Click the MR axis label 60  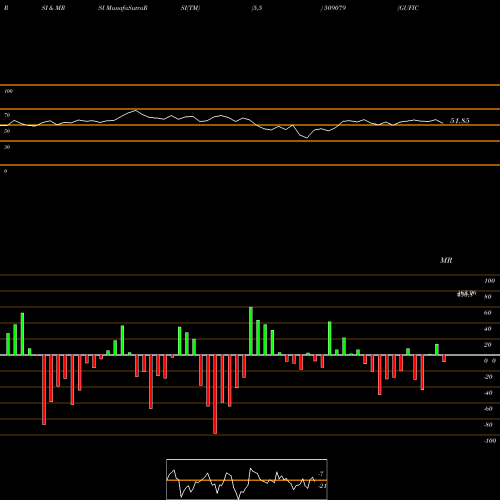click(x=488, y=313)
